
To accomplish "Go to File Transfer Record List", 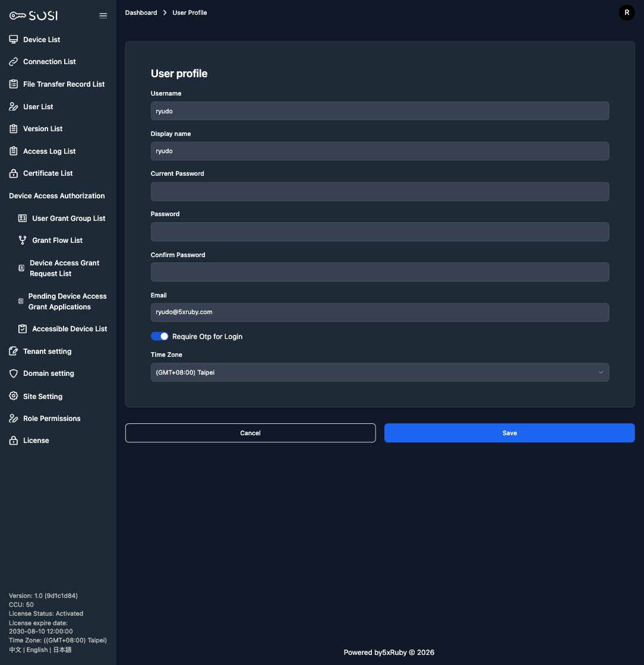I will coord(64,84).
